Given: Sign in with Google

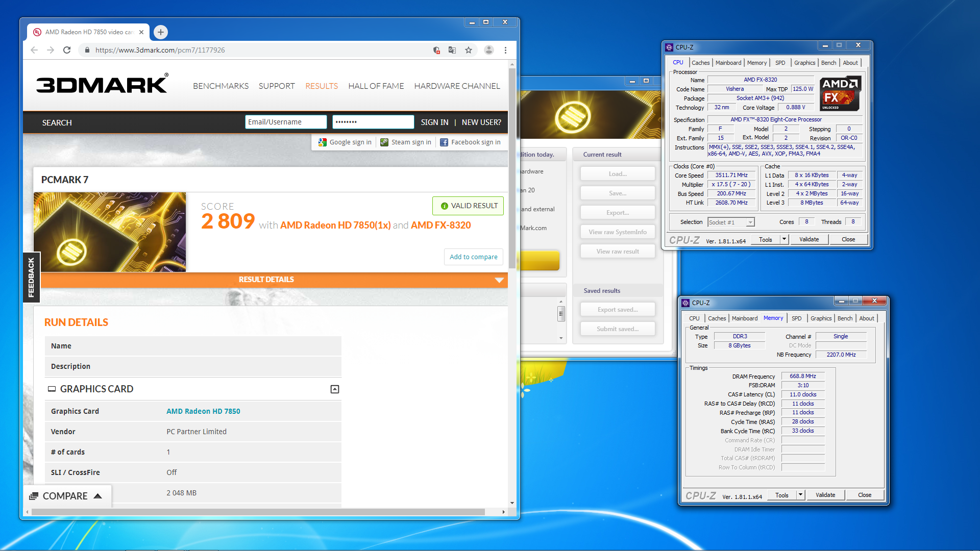Looking at the screenshot, I should tap(345, 142).
